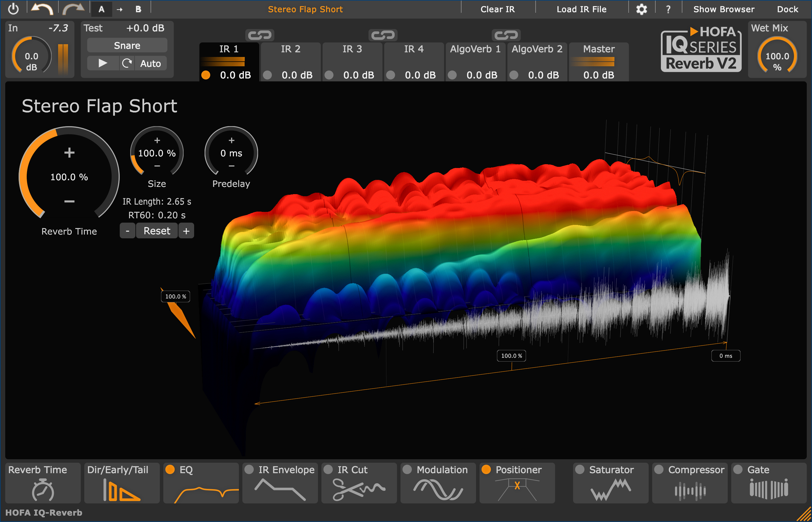Click the undo arrow icon
This screenshot has height=522, width=812.
pyautogui.click(x=42, y=9)
